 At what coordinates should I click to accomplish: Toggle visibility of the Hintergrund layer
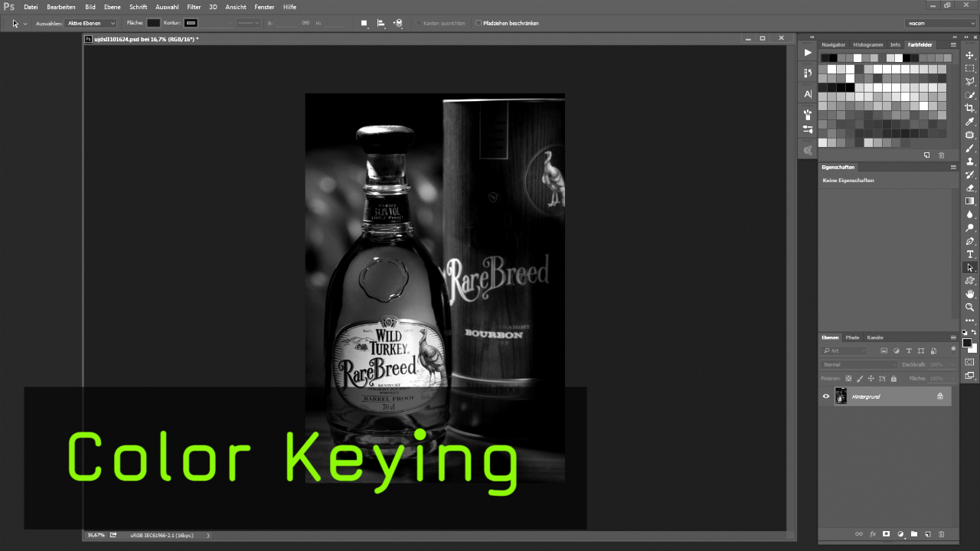coord(826,396)
